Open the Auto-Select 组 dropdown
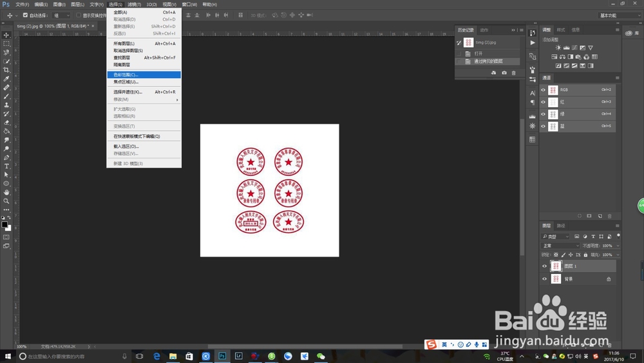This screenshot has height=363, width=644. tap(62, 15)
